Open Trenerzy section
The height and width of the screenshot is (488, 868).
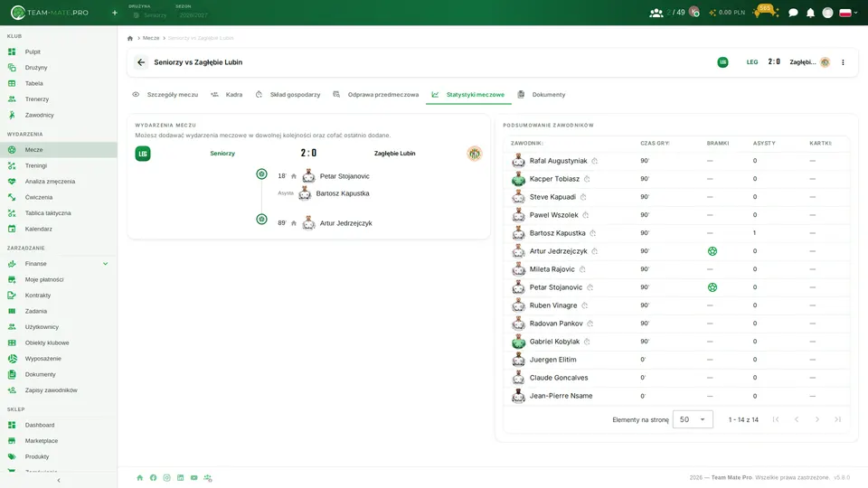[58, 99]
